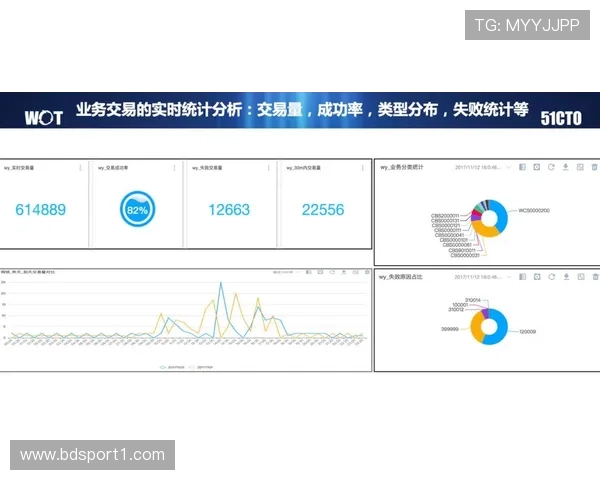Click the WOT logo in the banner

pos(44,118)
